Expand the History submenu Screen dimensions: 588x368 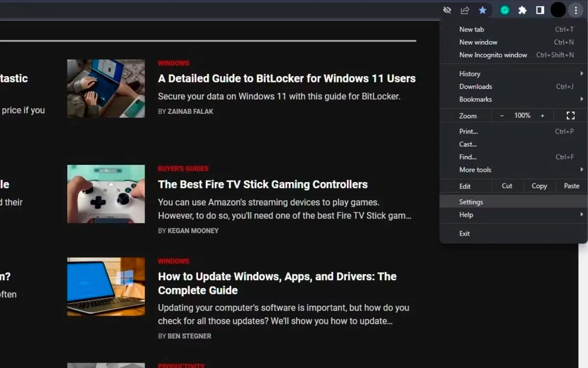point(514,74)
